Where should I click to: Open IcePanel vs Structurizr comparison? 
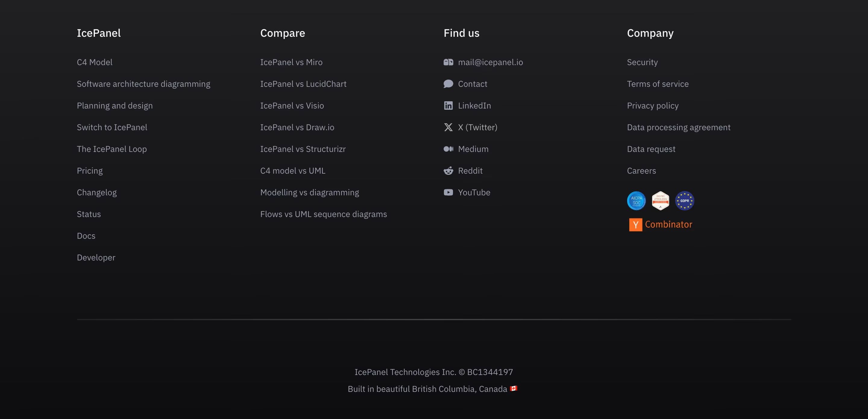click(x=303, y=149)
